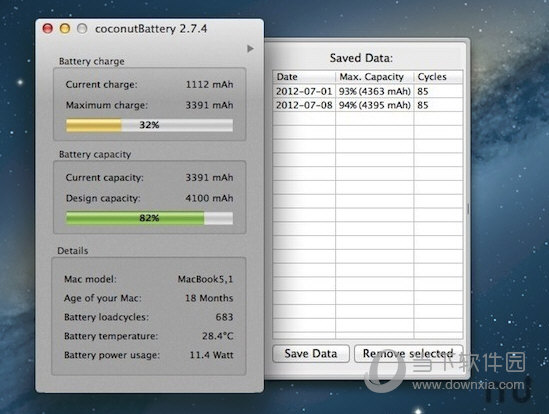
Task: Click the Battery capacity section label
Action: (95, 154)
